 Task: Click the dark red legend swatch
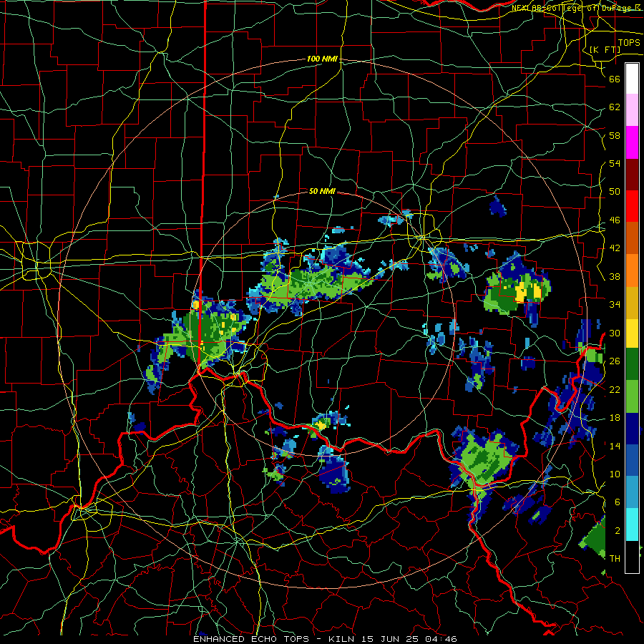[x=632, y=174]
